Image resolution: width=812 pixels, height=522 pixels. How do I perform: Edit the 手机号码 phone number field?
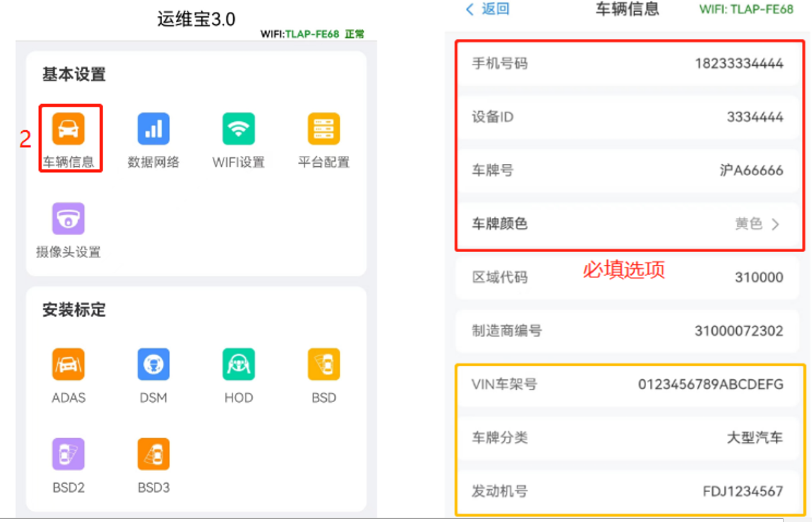pos(739,63)
